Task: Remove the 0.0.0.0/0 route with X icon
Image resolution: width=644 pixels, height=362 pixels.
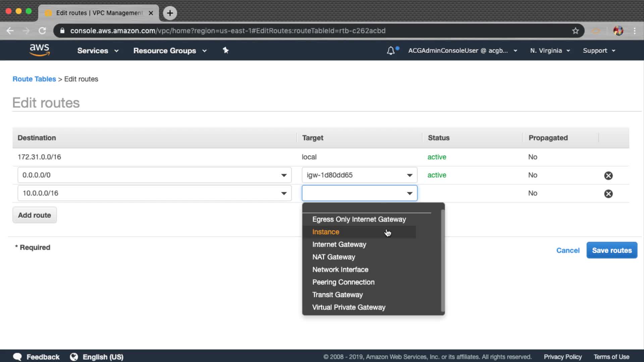Action: [x=608, y=176]
